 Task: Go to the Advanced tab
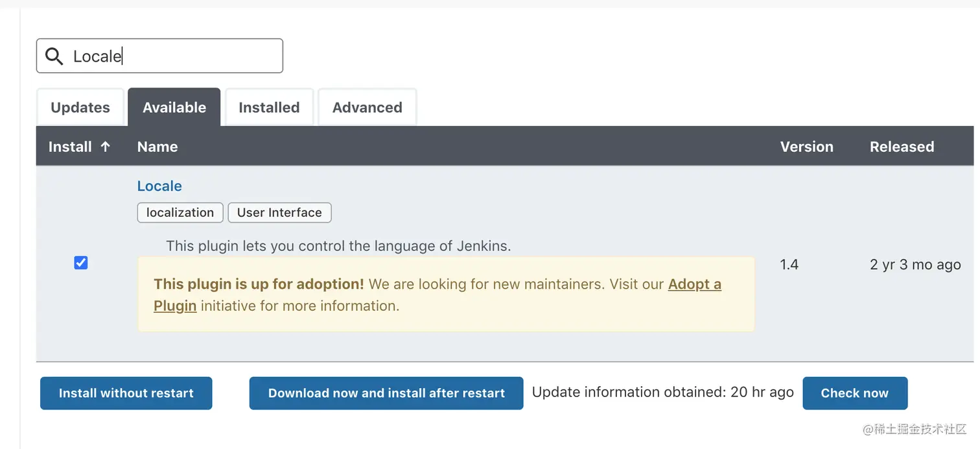tap(367, 108)
